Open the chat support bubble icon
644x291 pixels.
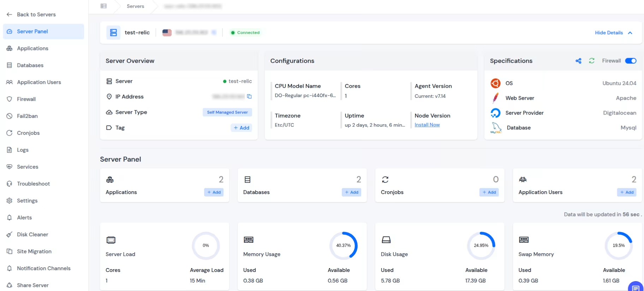[636, 287]
